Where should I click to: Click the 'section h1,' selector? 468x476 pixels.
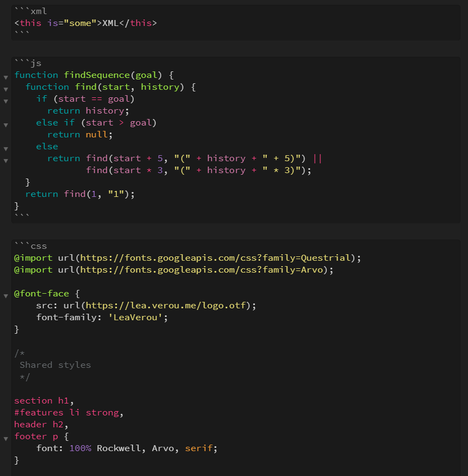[44, 401]
